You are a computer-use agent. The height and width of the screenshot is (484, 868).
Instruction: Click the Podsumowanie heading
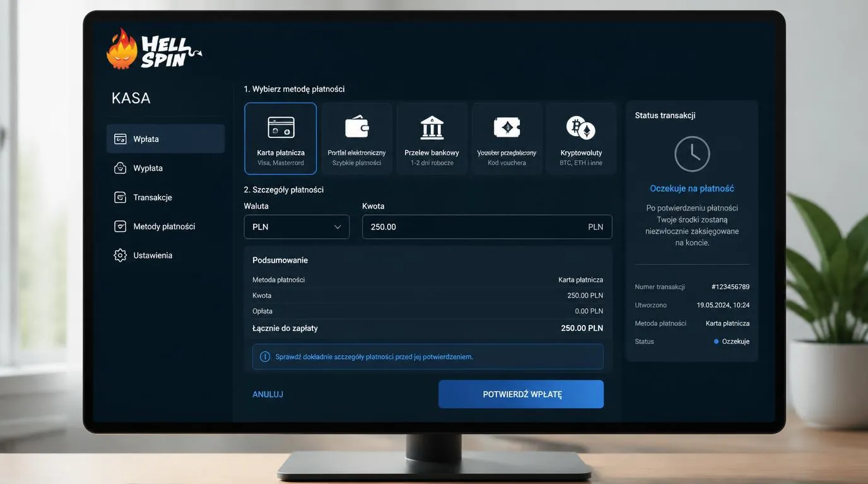click(x=280, y=260)
